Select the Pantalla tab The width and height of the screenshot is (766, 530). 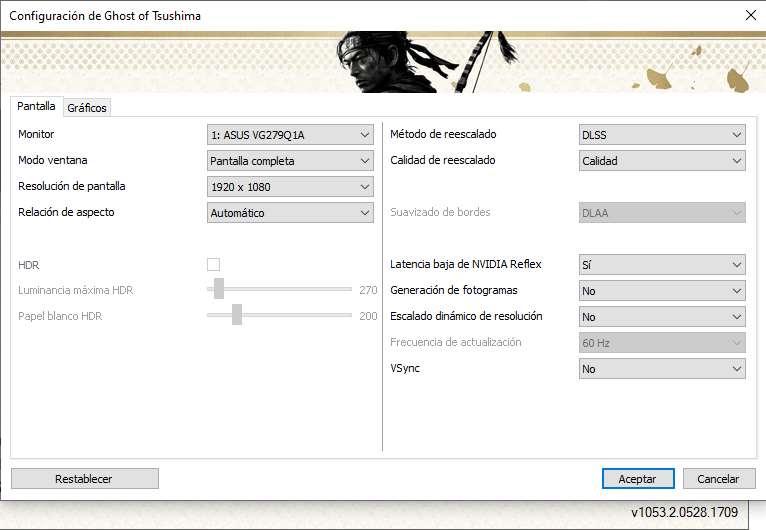[36, 106]
